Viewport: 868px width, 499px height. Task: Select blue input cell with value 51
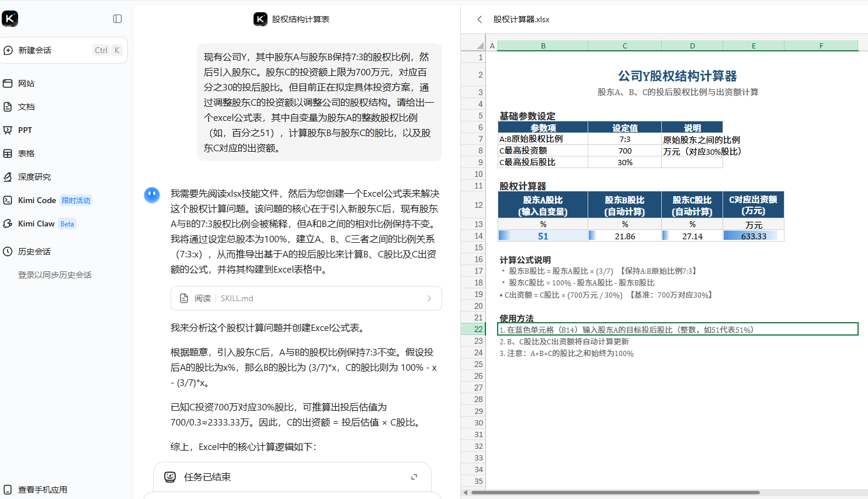543,236
